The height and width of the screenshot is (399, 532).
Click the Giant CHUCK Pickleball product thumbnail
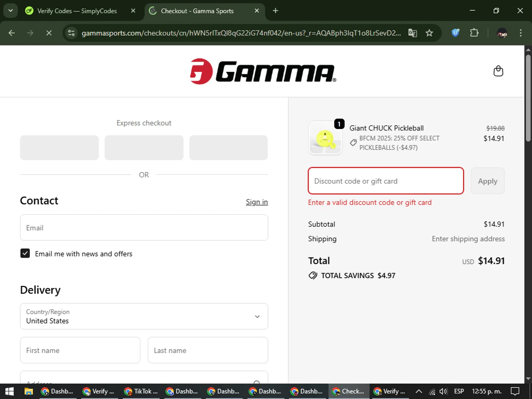[x=325, y=138]
